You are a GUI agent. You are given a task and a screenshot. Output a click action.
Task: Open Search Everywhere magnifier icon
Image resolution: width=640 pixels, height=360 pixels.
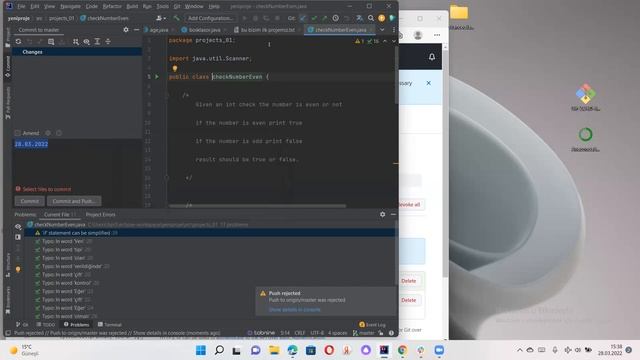tap(371, 18)
